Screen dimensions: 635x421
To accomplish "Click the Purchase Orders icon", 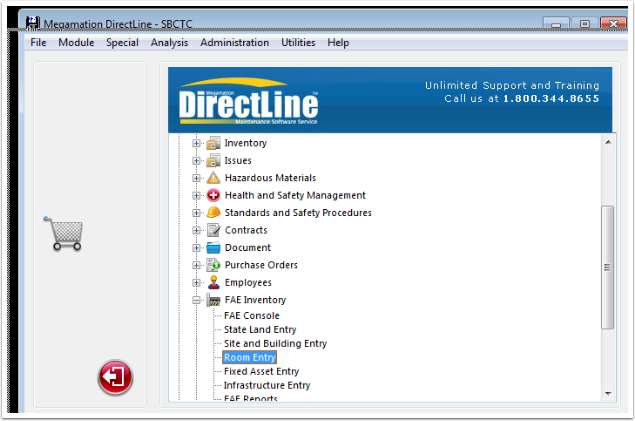I will click(213, 265).
